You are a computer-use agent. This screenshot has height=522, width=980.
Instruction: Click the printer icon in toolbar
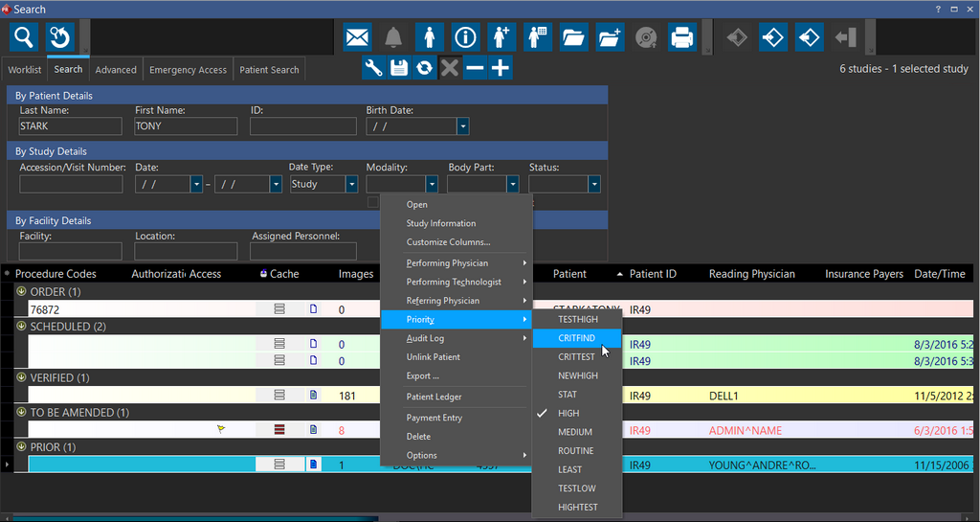pos(681,37)
